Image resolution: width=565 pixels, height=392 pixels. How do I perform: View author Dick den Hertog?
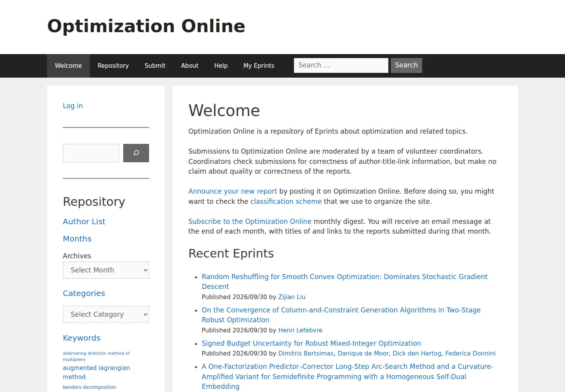click(417, 354)
